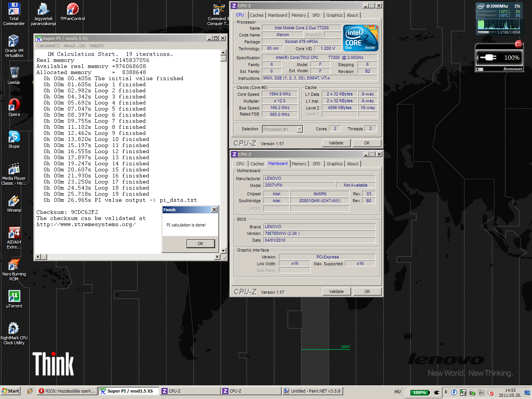Open the Calculate(C) menu in Super PI
The image size is (532, 399).
(x=48, y=46)
